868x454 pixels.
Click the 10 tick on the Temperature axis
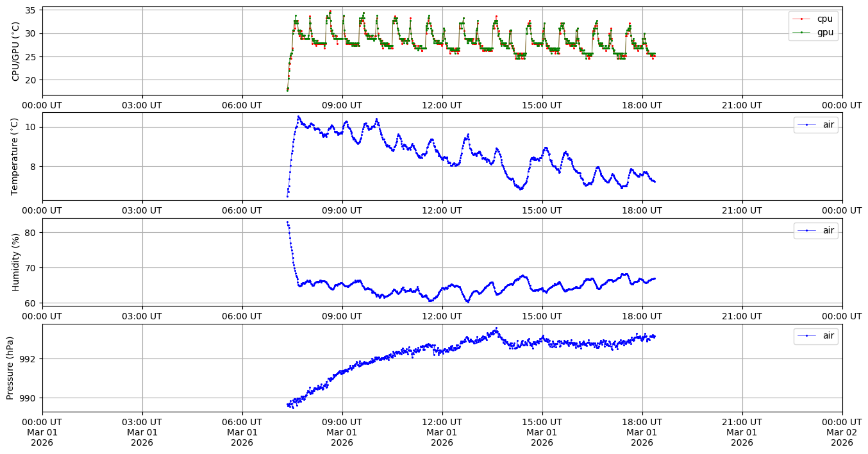tap(31, 127)
